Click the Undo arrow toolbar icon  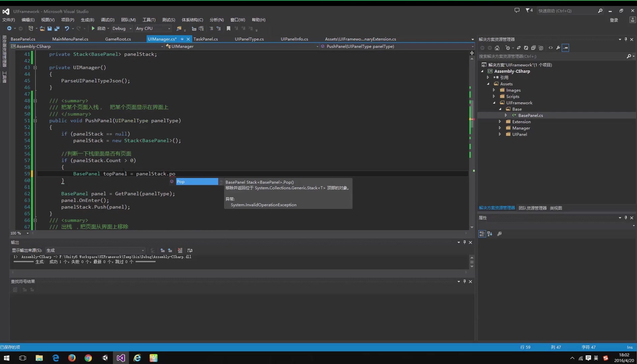(67, 29)
